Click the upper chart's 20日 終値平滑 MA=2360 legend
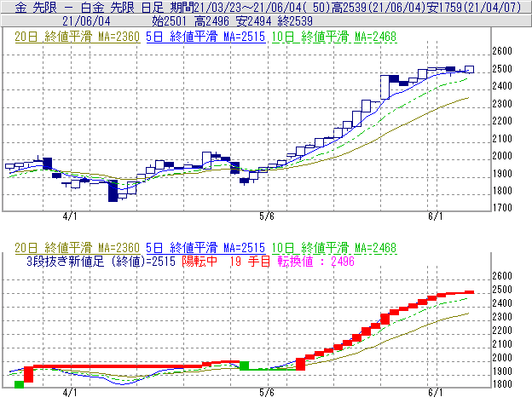Viewport: 532px width, 403px height. 78,37
